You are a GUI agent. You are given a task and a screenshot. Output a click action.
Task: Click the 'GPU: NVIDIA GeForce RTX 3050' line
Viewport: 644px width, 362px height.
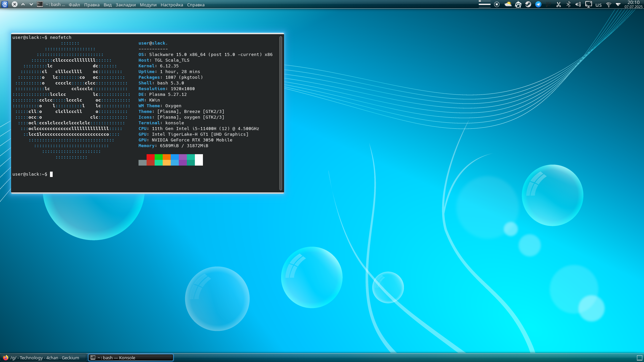[x=185, y=140]
